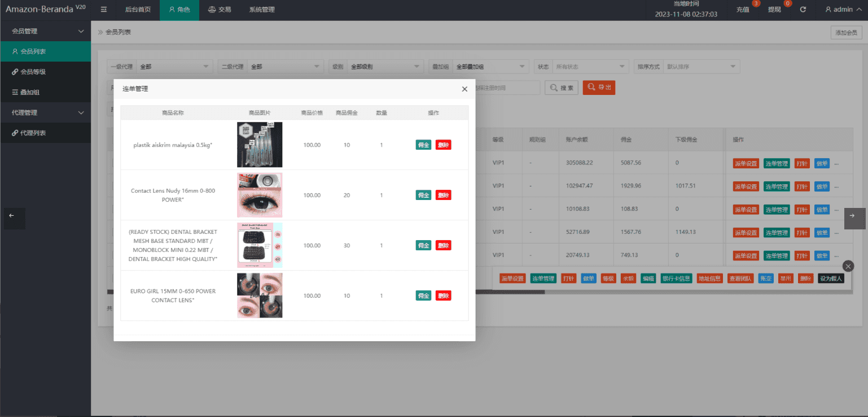This screenshot has height=417, width=868.
Task: Click the 商品佣金 column header
Action: (x=347, y=113)
